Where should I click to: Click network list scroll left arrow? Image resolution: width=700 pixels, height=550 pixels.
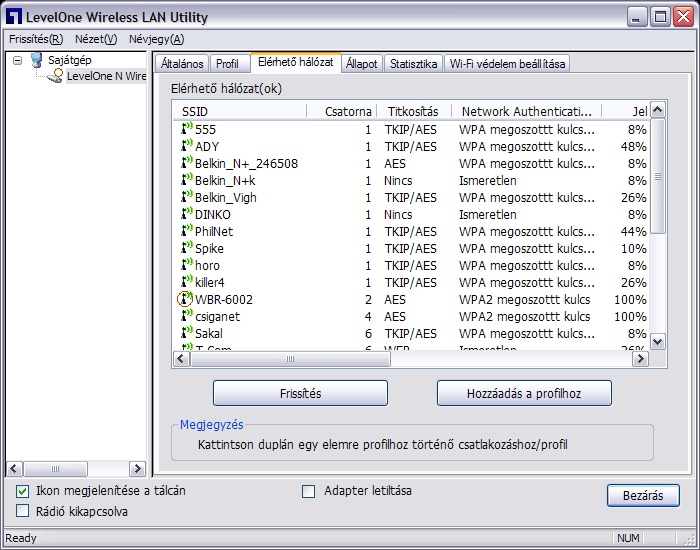click(x=181, y=358)
